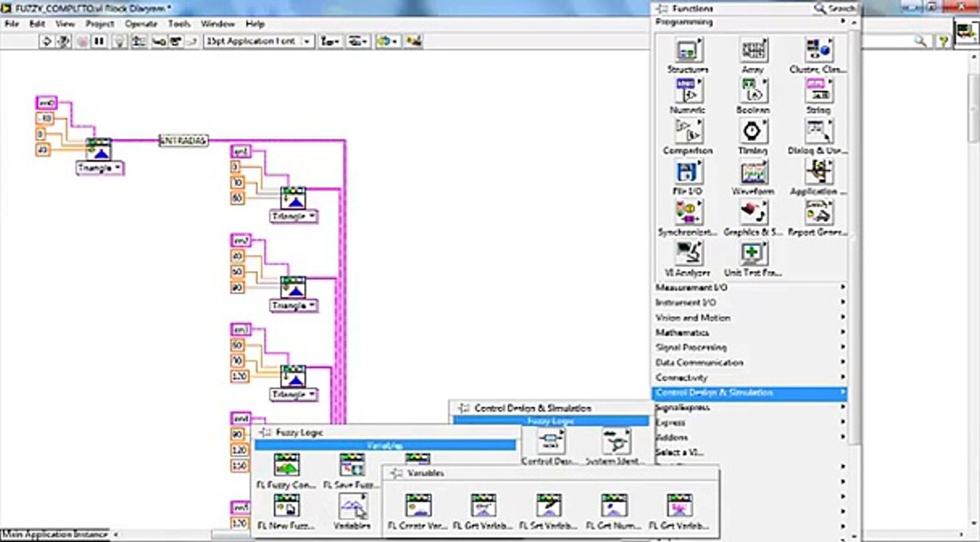Open the Numeric functions palette
Viewport: 980px width, 542px height.
[x=687, y=92]
